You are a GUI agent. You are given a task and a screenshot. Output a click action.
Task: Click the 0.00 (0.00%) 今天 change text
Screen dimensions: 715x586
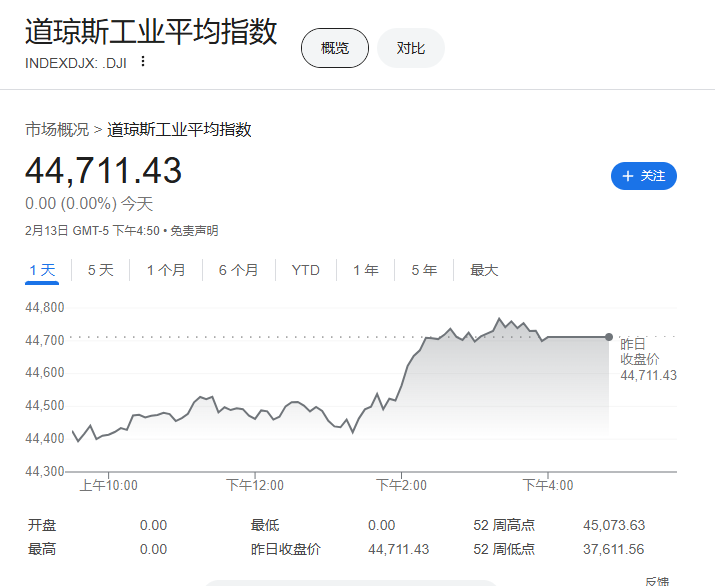click(89, 203)
